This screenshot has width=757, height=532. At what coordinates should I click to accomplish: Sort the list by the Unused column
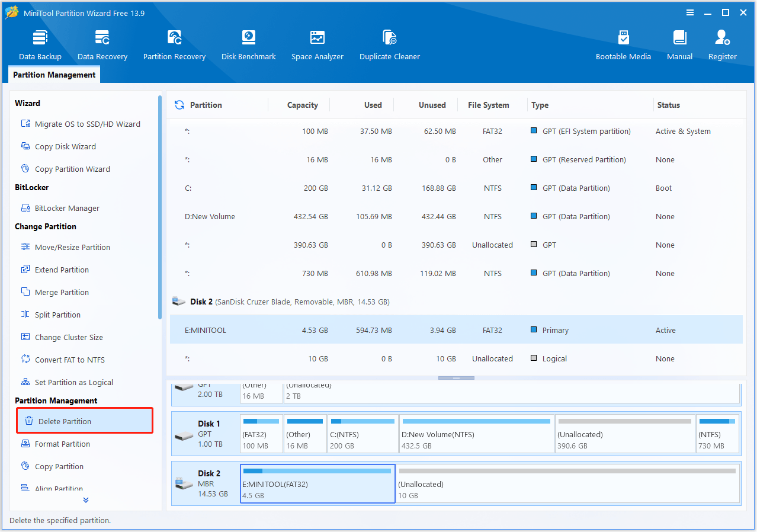[432, 105]
